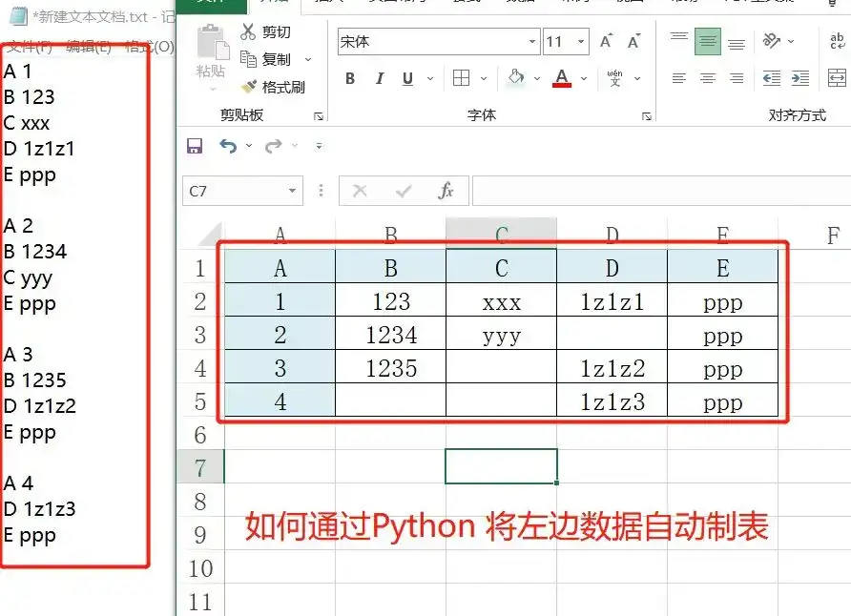Click cell containing xxx

[502, 301]
